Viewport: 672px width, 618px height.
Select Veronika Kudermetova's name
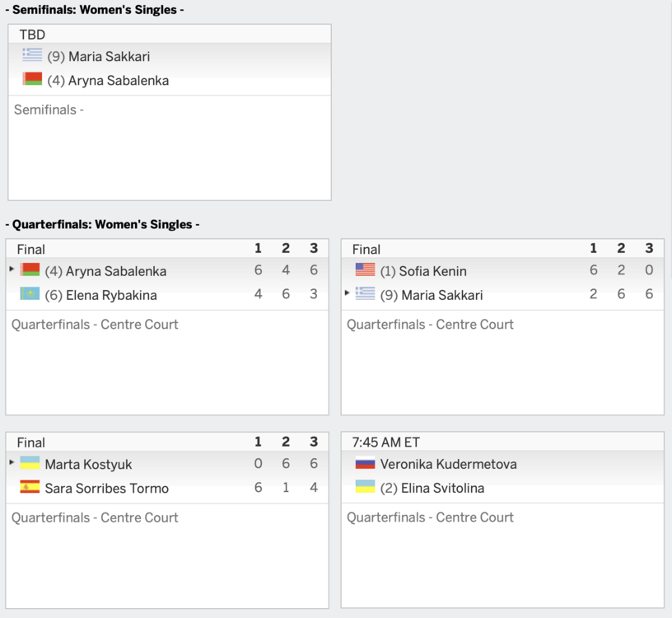449,464
